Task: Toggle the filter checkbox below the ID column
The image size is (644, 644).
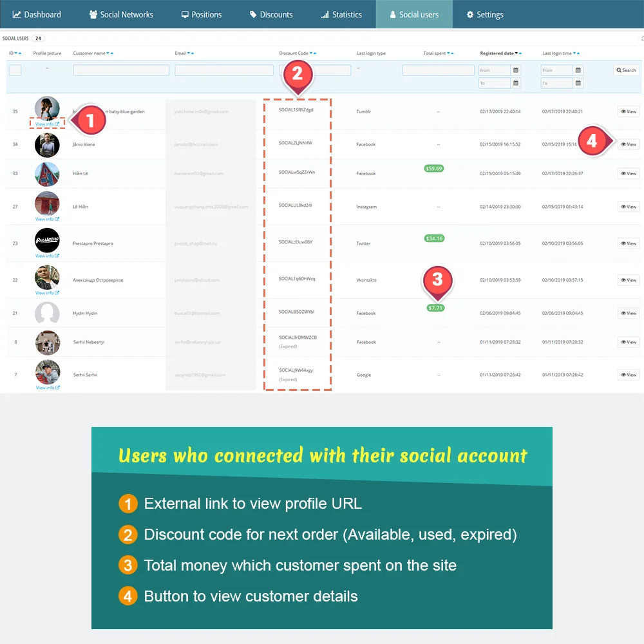Action: coord(15,70)
